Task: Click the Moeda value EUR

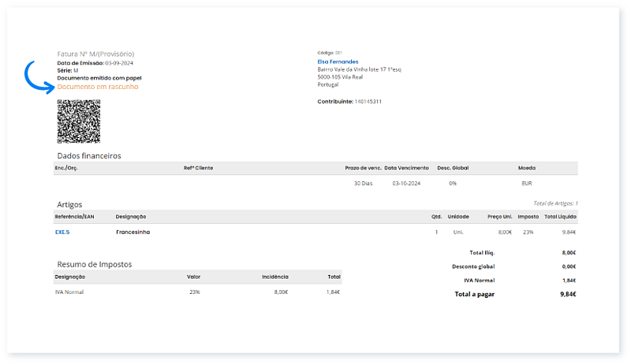Action: pyautogui.click(x=527, y=183)
